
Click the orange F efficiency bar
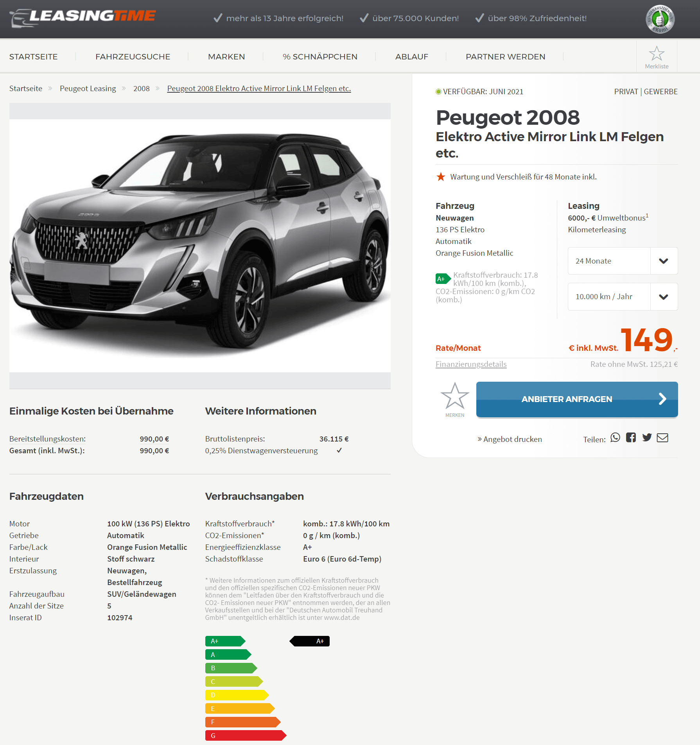[x=242, y=722]
